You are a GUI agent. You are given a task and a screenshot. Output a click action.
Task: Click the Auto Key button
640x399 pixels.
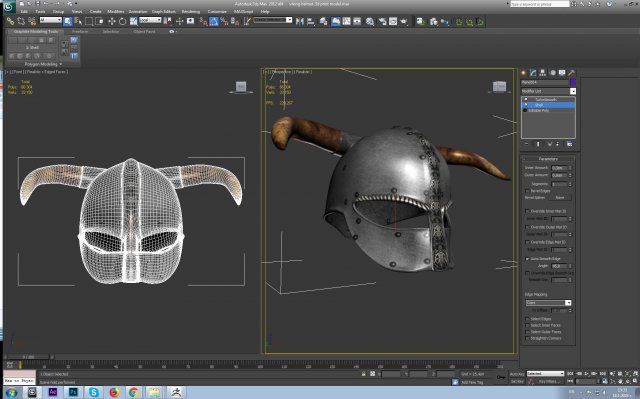pos(517,374)
